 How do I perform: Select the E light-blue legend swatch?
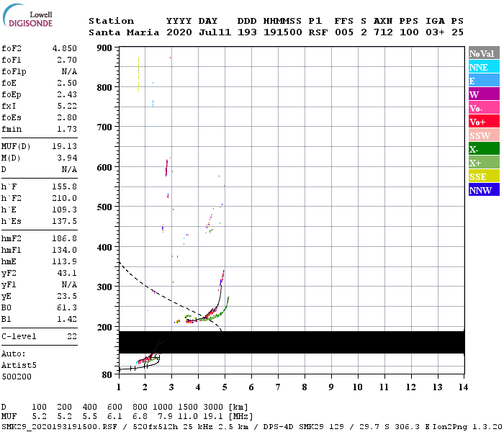click(x=484, y=81)
